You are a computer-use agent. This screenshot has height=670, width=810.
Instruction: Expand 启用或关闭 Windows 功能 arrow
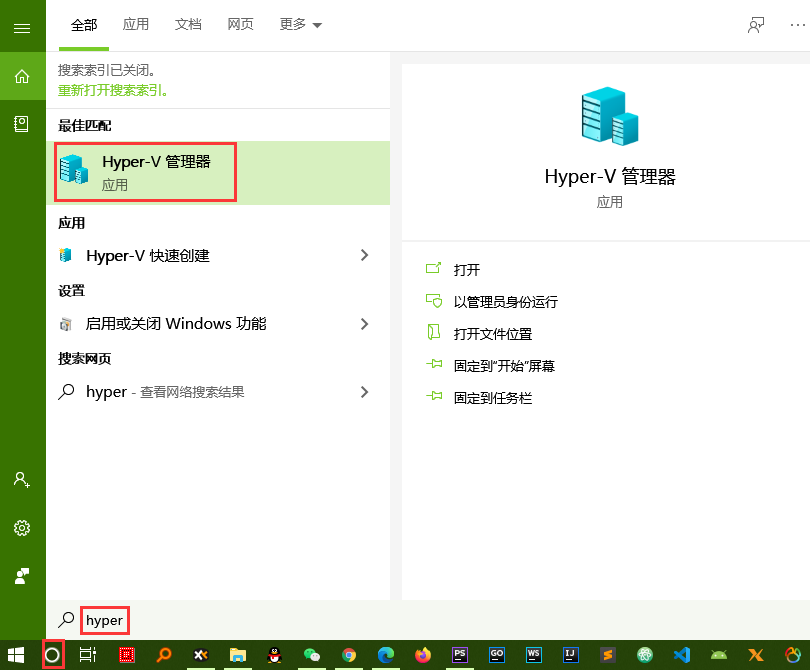(x=364, y=324)
